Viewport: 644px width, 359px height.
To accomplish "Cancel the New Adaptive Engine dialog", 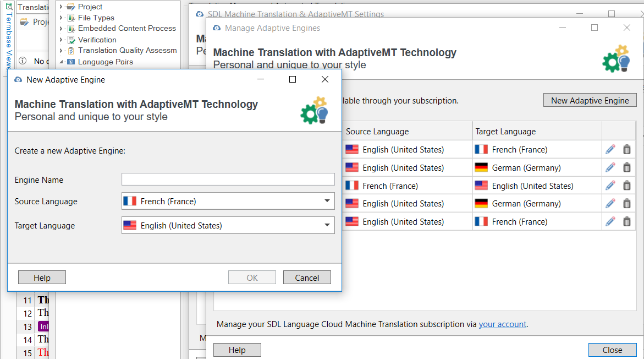I will pyautogui.click(x=307, y=278).
